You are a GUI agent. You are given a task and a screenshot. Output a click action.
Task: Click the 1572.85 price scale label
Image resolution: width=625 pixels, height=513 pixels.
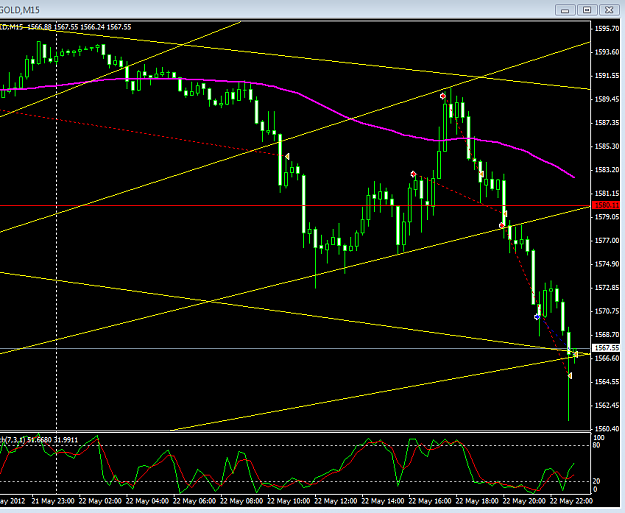click(x=607, y=287)
